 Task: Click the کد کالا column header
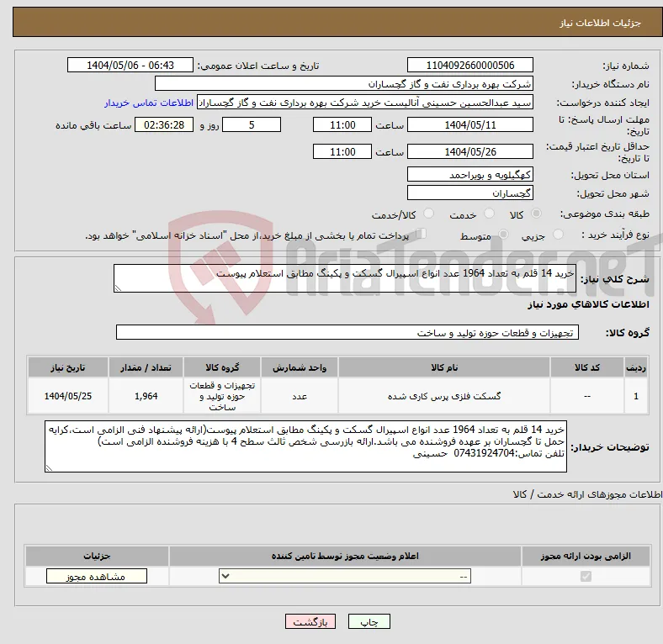(587, 367)
